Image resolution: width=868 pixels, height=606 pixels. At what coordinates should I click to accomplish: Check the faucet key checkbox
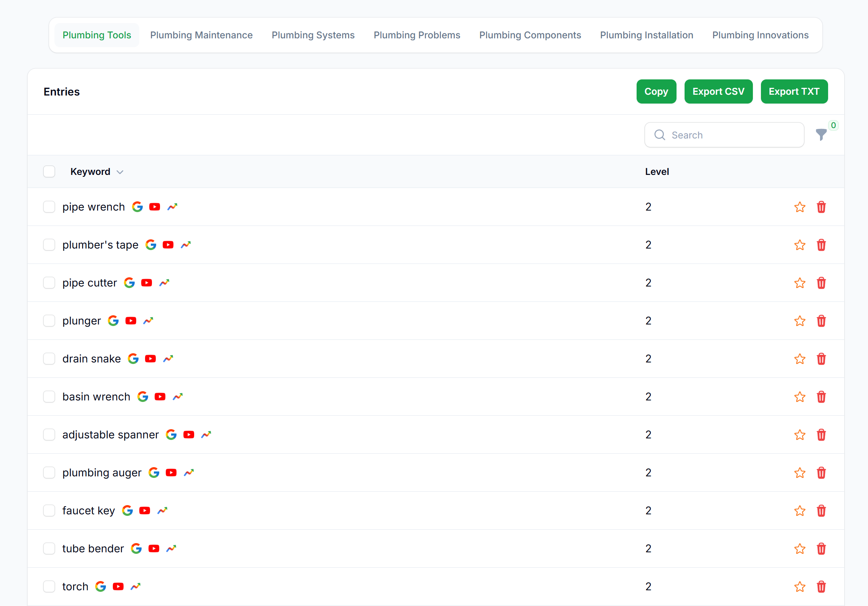coord(49,510)
